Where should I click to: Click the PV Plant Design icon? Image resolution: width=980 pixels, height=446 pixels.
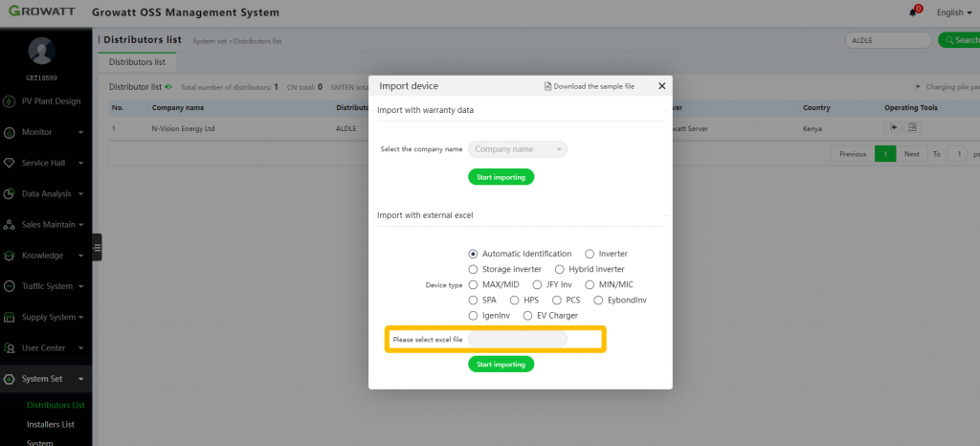(x=10, y=101)
